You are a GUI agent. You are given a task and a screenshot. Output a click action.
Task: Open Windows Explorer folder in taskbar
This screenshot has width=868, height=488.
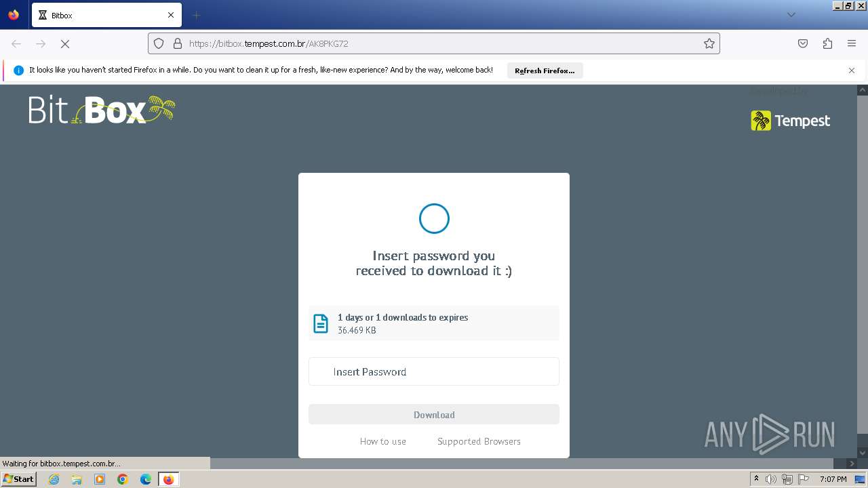pyautogui.click(x=77, y=479)
